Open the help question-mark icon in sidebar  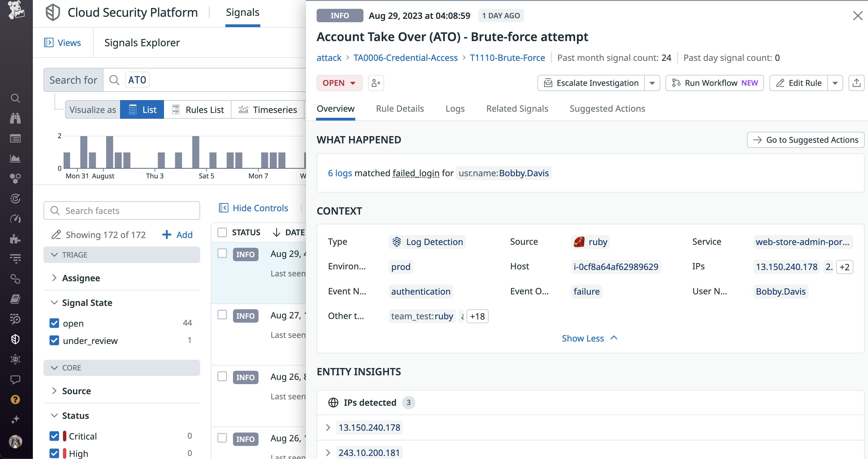(x=16, y=400)
